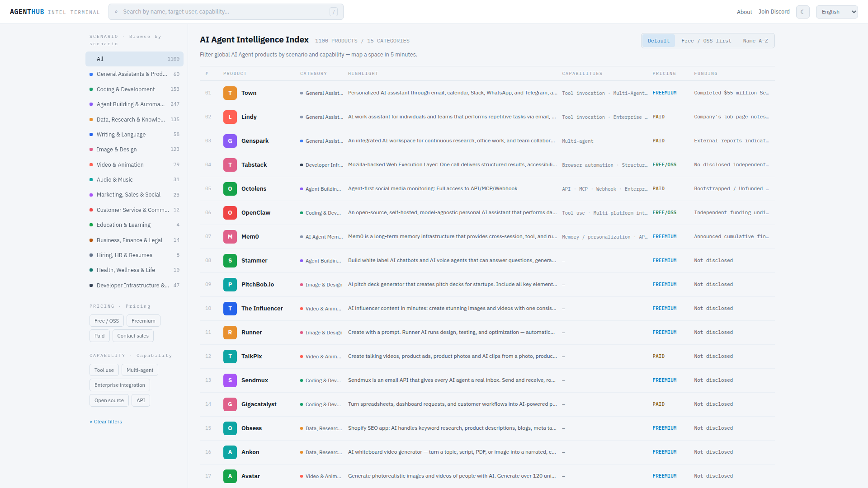Sort by Free / OSS first
The height and width of the screenshot is (488, 868).
click(706, 41)
